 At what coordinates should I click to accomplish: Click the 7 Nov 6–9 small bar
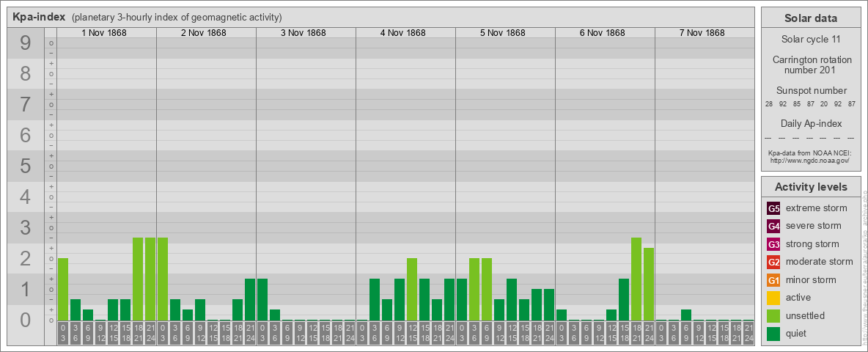point(686,315)
